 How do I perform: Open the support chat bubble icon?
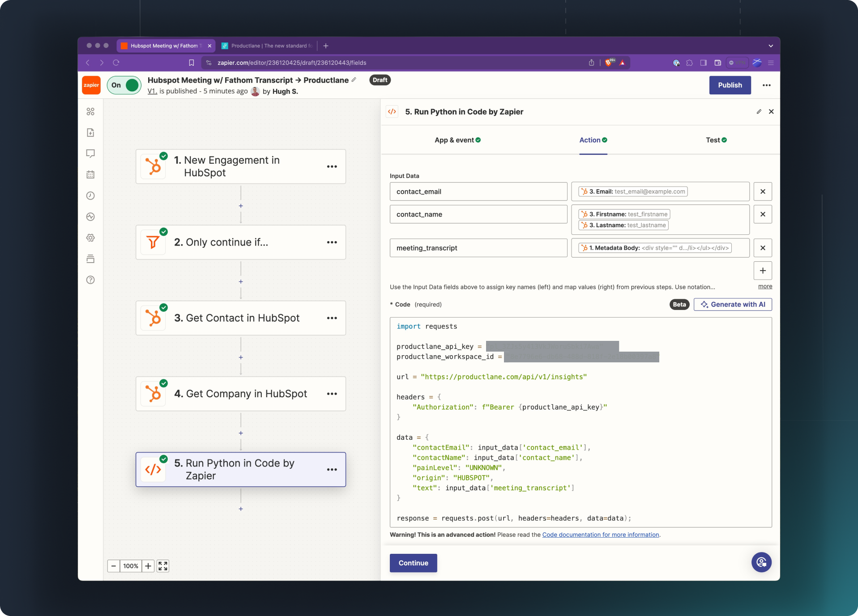point(761,562)
